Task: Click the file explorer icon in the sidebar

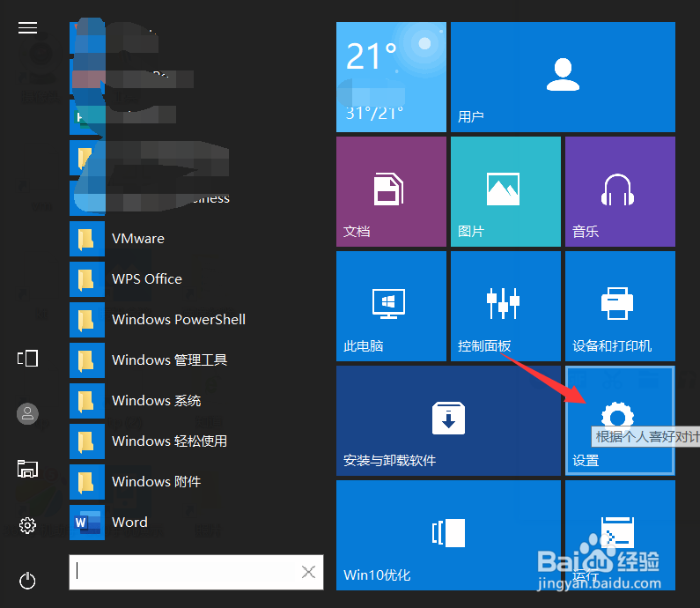Action: point(27,469)
